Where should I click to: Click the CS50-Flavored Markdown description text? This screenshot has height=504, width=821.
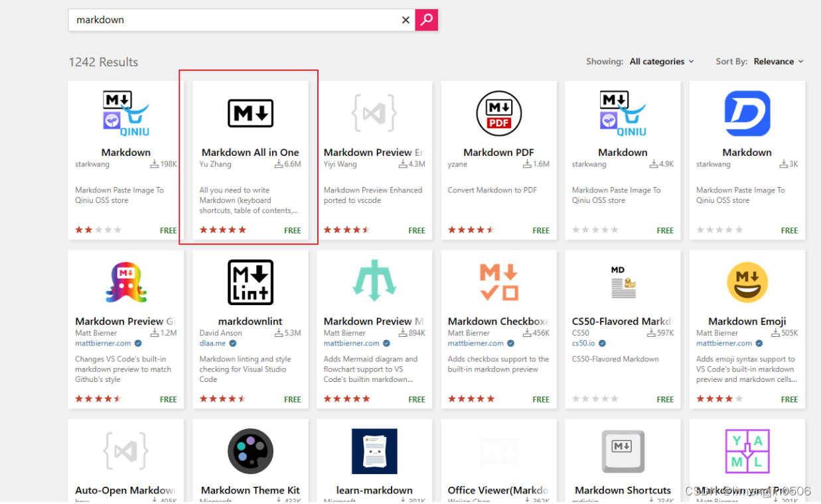point(615,359)
